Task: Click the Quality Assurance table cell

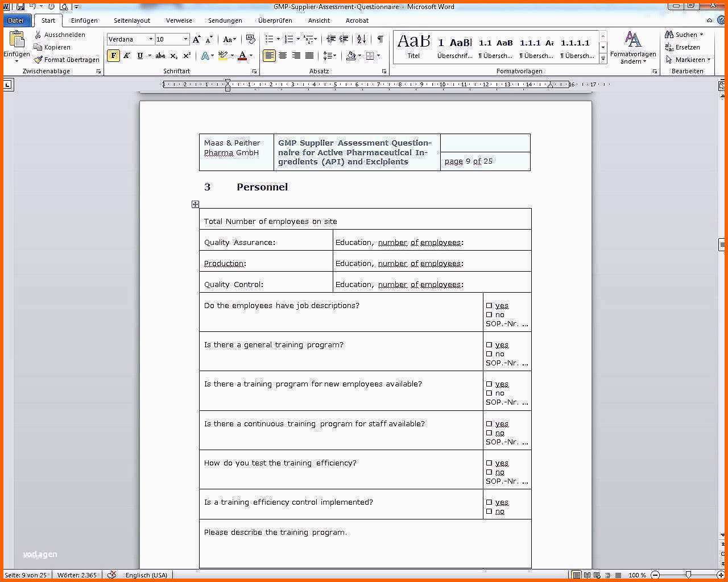Action: click(266, 240)
